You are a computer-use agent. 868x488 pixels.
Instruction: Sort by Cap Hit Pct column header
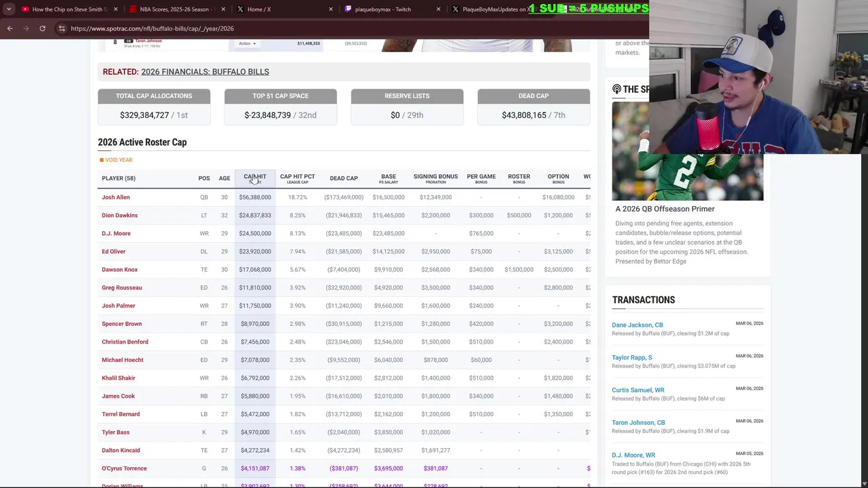(x=297, y=178)
